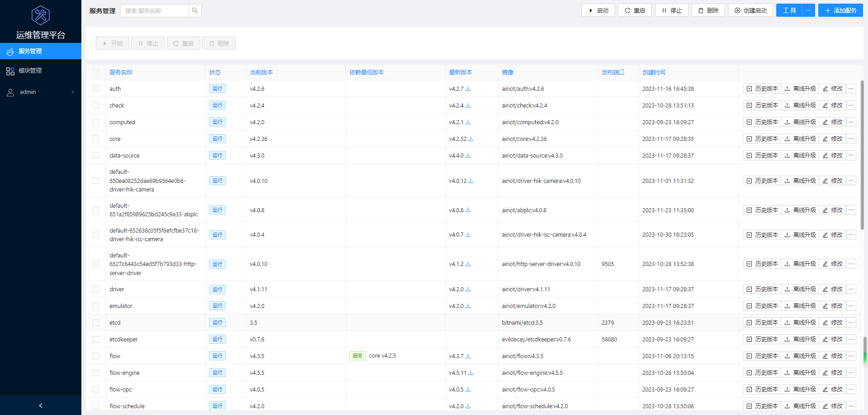Click the table vertical scrollbar
This screenshot has width=868, height=415.
[x=862, y=155]
